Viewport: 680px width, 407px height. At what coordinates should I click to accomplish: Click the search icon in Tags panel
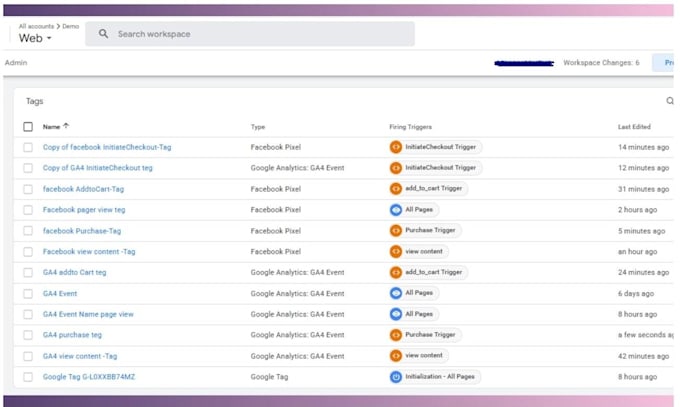pyautogui.click(x=670, y=101)
